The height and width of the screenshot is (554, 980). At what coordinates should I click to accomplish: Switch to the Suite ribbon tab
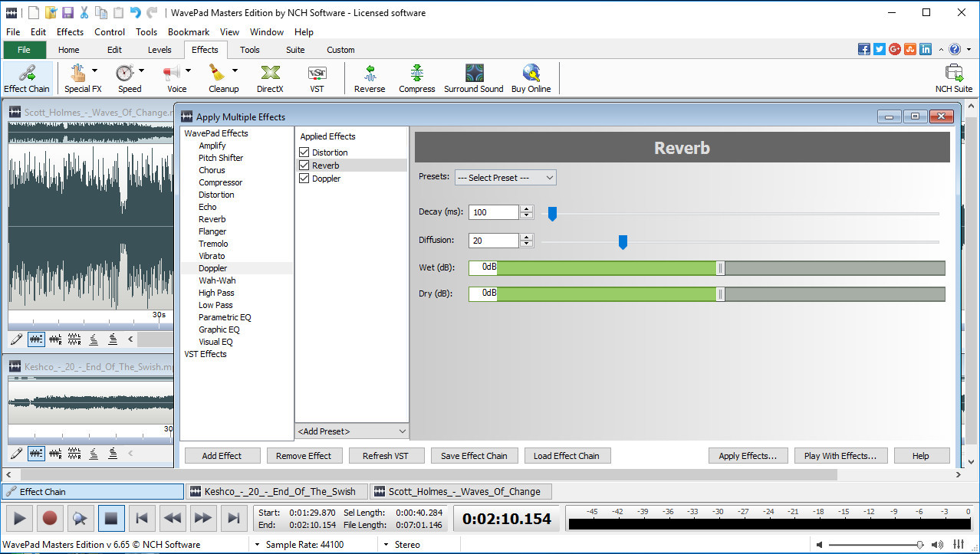point(295,50)
